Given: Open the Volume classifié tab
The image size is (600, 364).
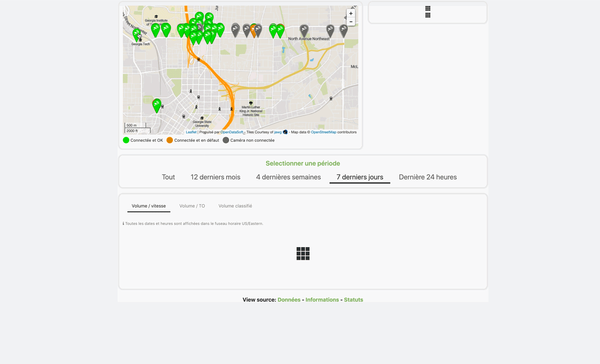Looking at the screenshot, I should point(235,206).
